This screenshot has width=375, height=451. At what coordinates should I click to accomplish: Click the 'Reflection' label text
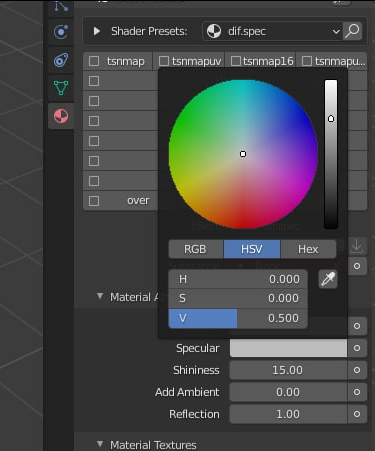pos(194,414)
